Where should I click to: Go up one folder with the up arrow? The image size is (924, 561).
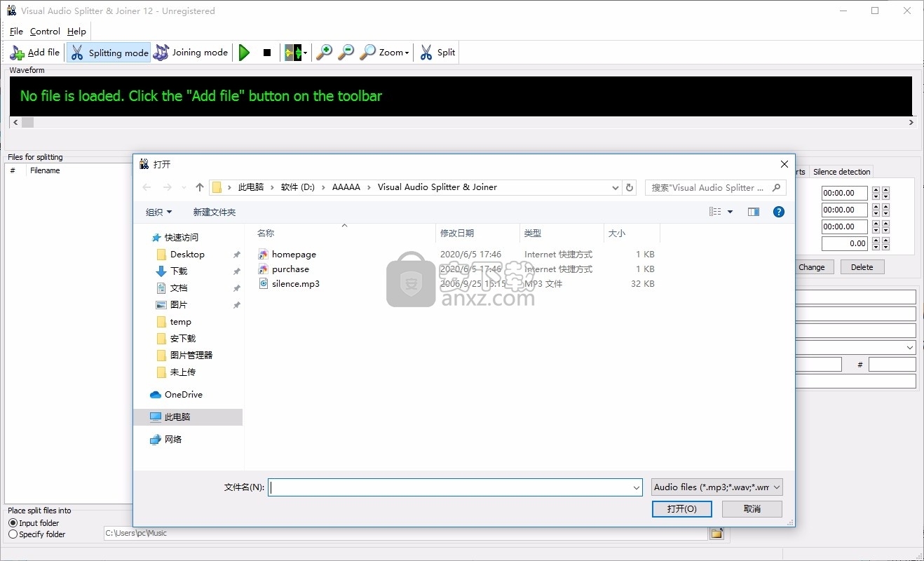tap(200, 187)
